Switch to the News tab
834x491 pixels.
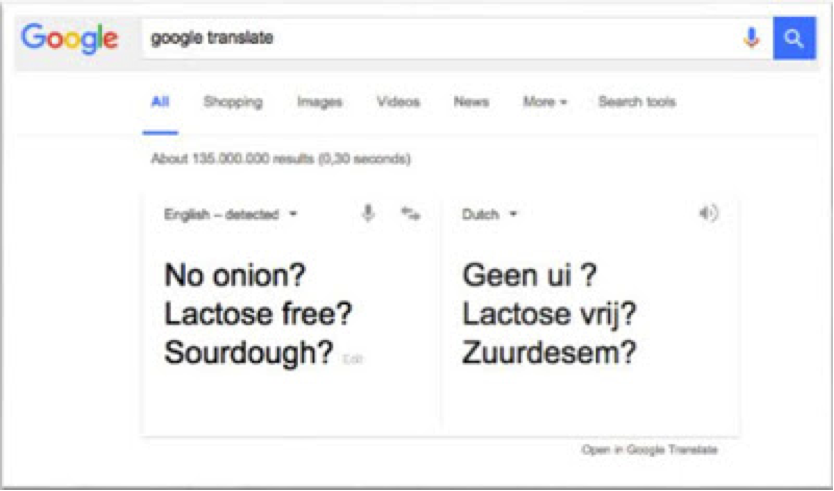click(x=471, y=102)
